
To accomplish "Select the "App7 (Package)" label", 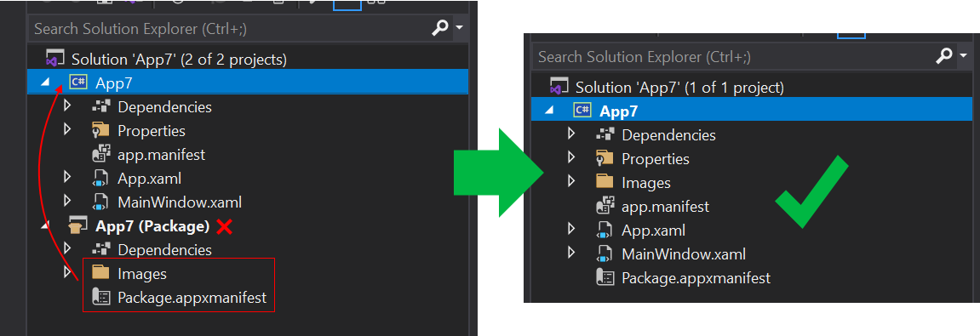I will pyautogui.click(x=152, y=226).
